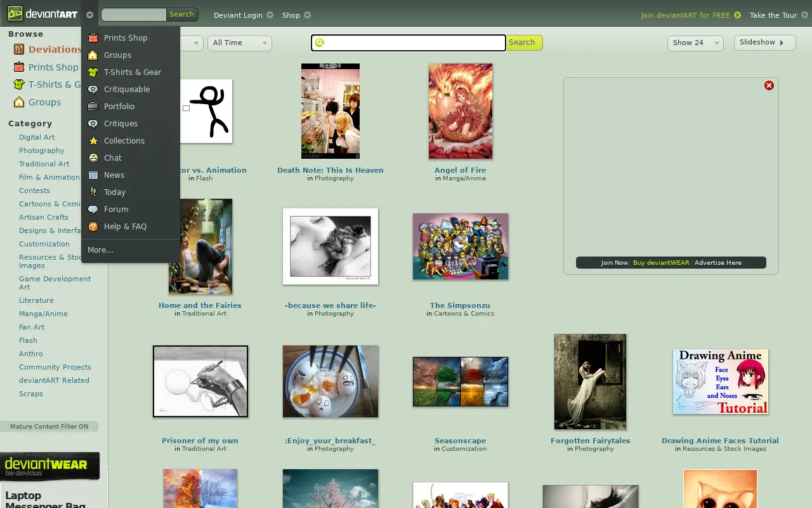Collapse the deviantART main menu arrow

[x=89, y=15]
